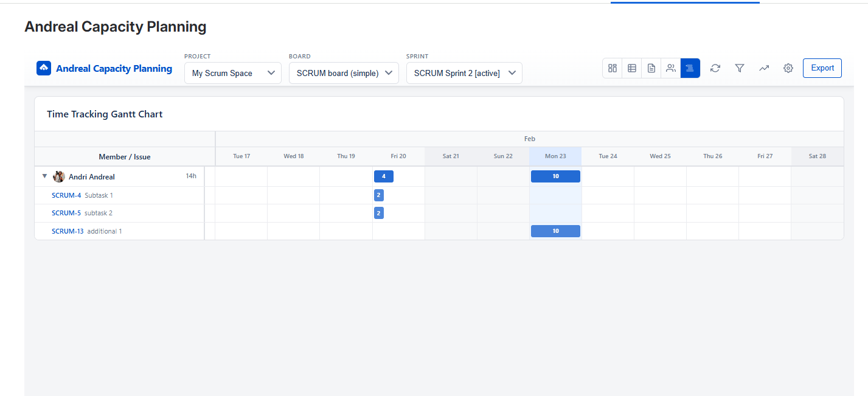This screenshot has height=396, width=868.
Task: Select the highlighted Gantt chart view icon
Action: [x=690, y=68]
